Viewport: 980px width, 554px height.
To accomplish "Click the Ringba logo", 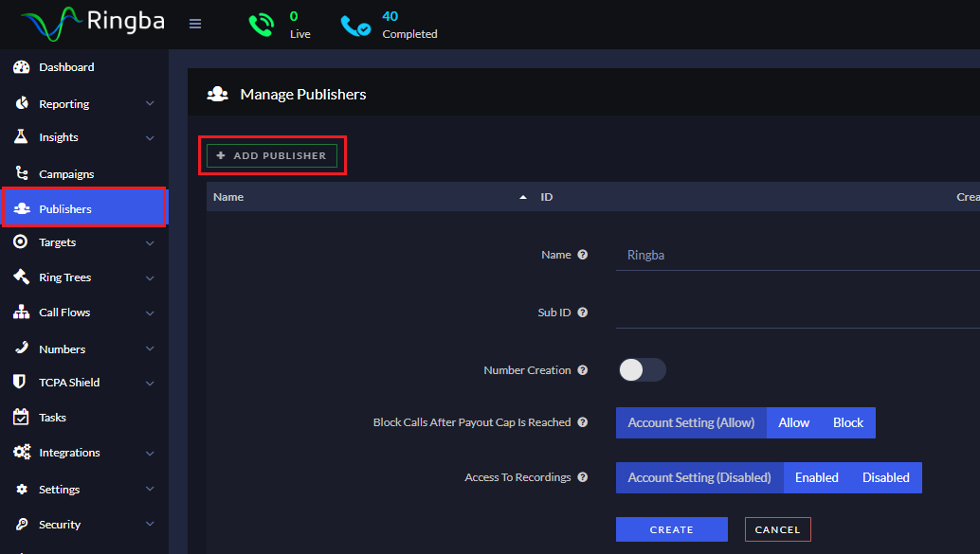I will click(90, 21).
